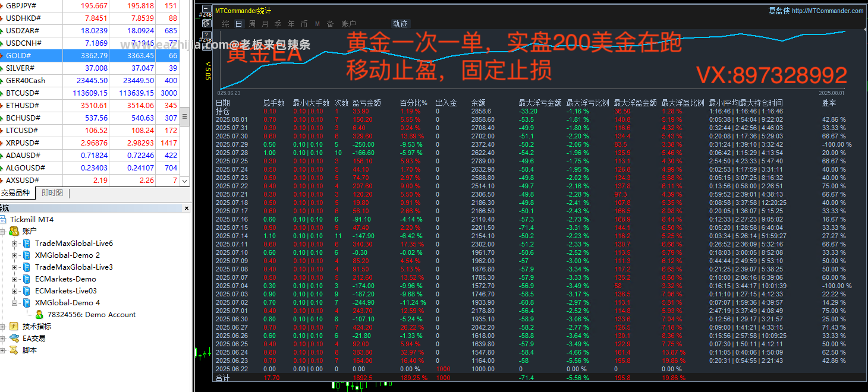Click the ECMarkets-Live03 server icon
The image size is (868, 392).
coord(27,290)
